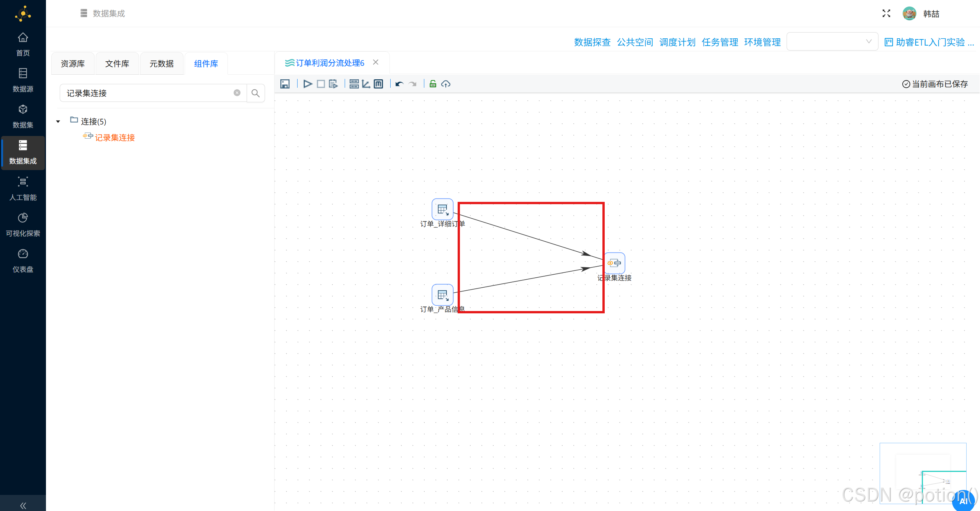Collapse the left sidebar with the chevron
The height and width of the screenshot is (511, 980).
tap(23, 505)
